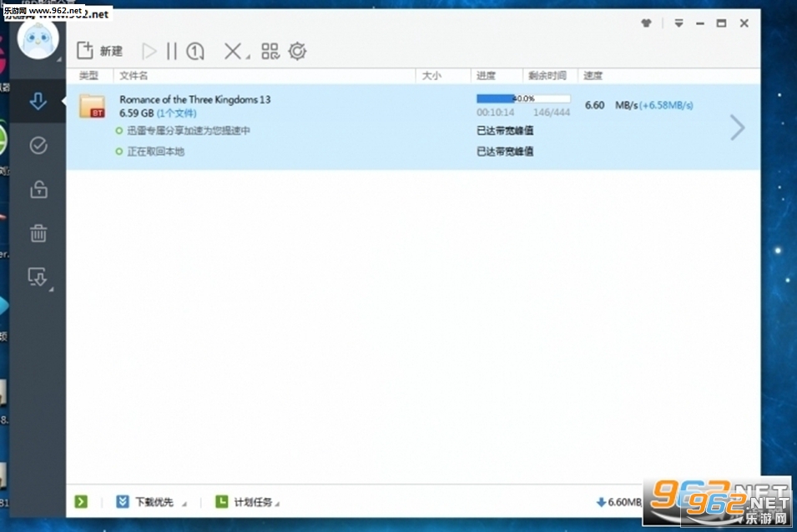Image resolution: width=797 pixels, height=532 pixels.
Task: Show completed tasks in sidebar
Action: pos(38,146)
